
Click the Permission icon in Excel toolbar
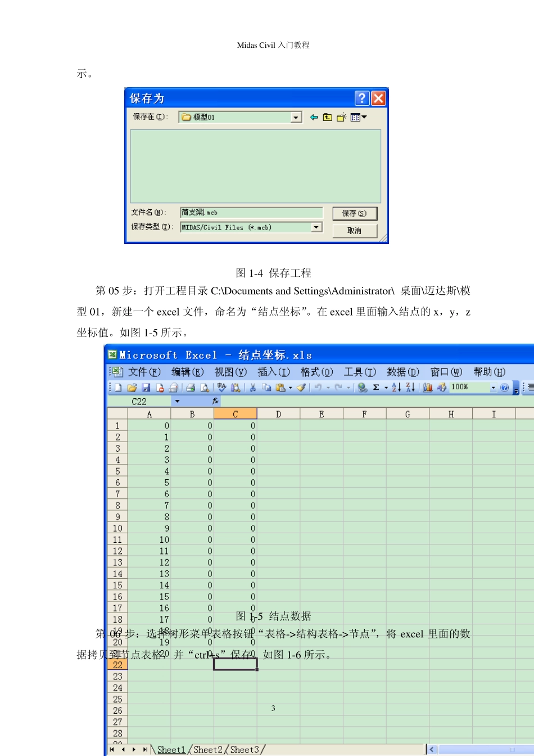(160, 388)
